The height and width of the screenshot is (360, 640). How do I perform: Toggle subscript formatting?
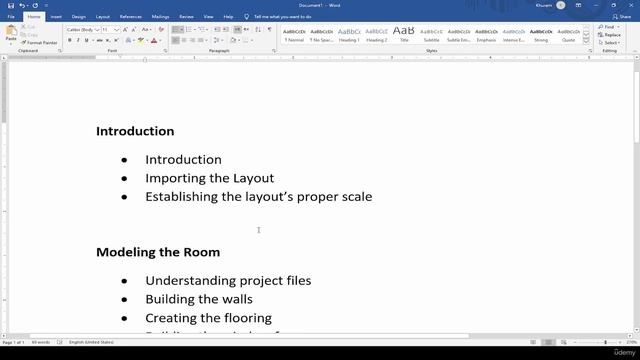[x=108, y=40]
